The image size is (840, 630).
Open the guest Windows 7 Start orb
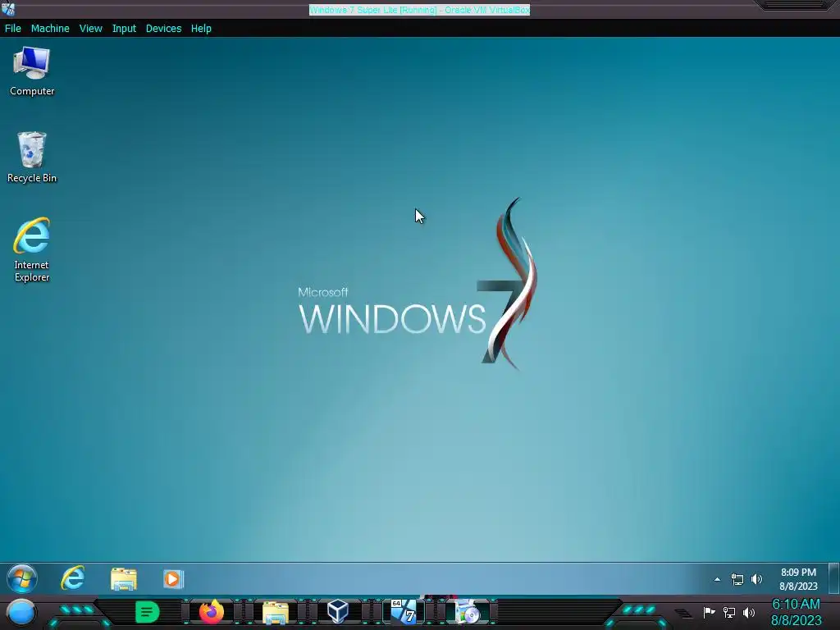click(x=22, y=578)
